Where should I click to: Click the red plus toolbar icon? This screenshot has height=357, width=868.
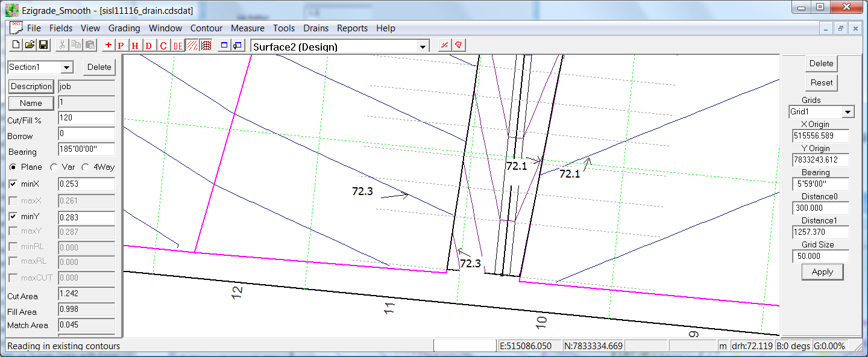pyautogui.click(x=108, y=45)
